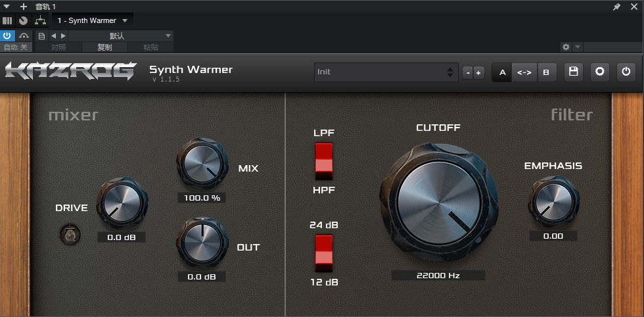Flip the small toggle switch under DRIVE
This screenshot has height=317, width=644.
point(70,235)
